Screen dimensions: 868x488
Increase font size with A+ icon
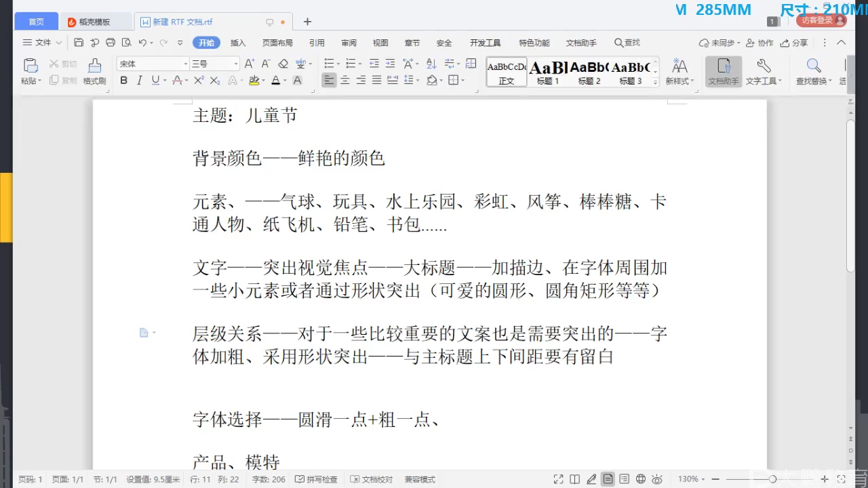coord(250,64)
